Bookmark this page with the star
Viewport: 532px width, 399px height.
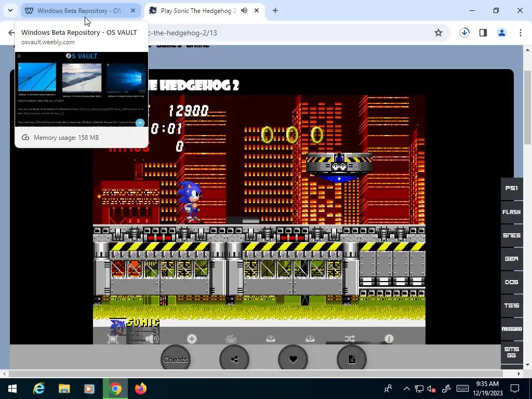pos(438,33)
